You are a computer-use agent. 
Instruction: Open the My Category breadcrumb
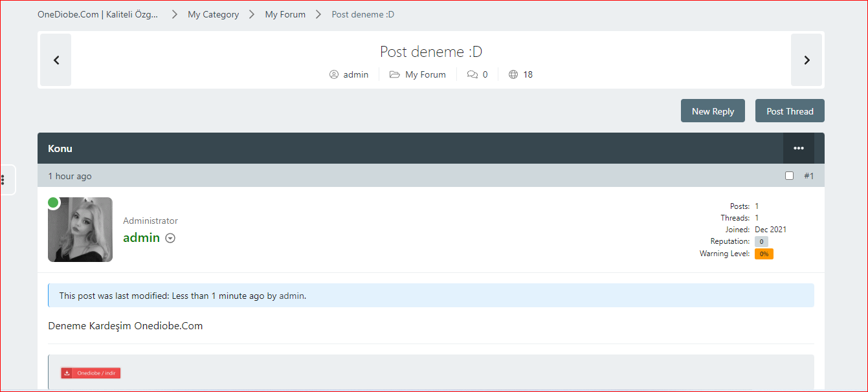click(213, 14)
